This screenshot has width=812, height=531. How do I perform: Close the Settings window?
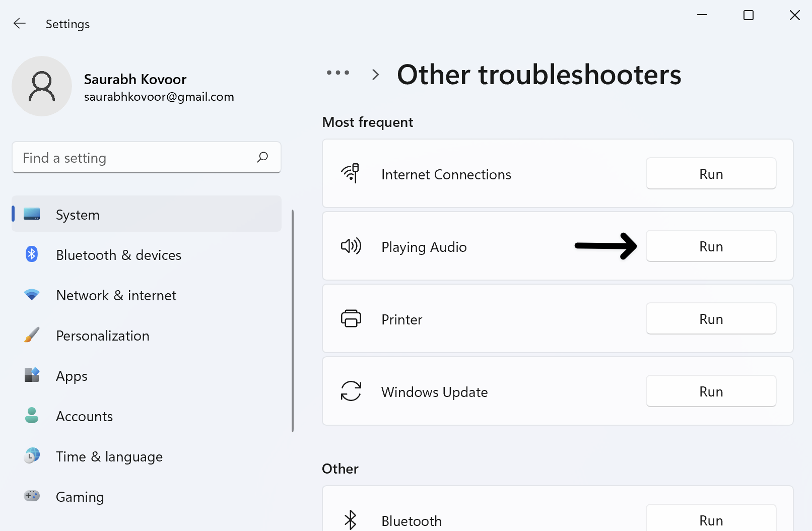[795, 15]
